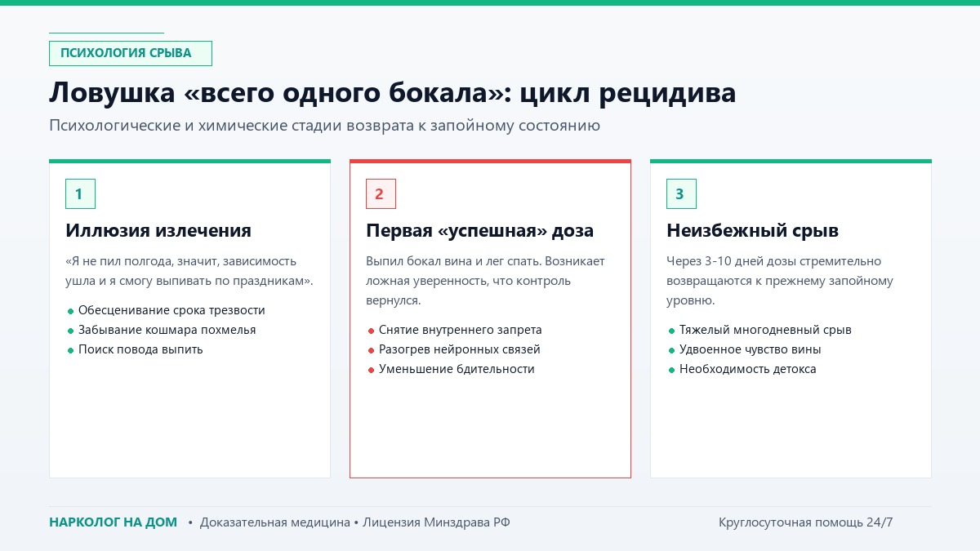
Task: Click the title 'Ловушка «всего одного бокала»: цикл рецидива'
Action: pos(392,92)
